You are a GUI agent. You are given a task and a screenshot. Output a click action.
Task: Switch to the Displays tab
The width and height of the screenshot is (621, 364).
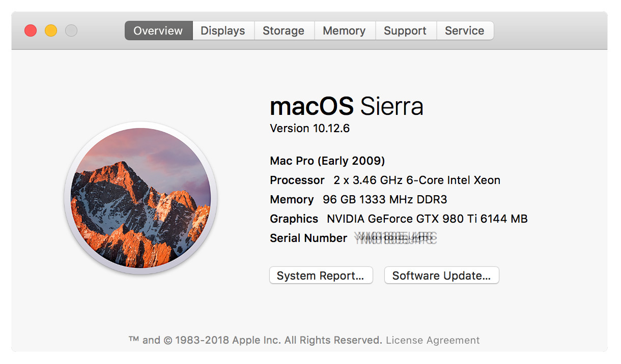(223, 31)
